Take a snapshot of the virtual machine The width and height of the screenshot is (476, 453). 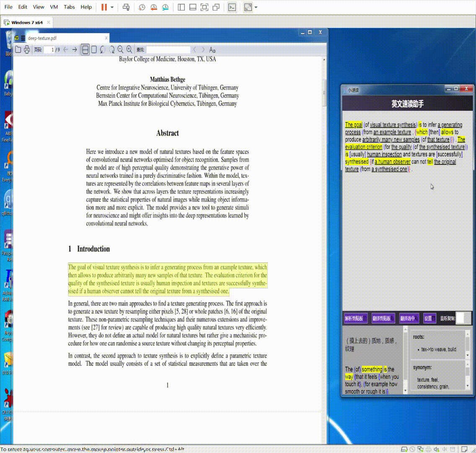[142, 7]
